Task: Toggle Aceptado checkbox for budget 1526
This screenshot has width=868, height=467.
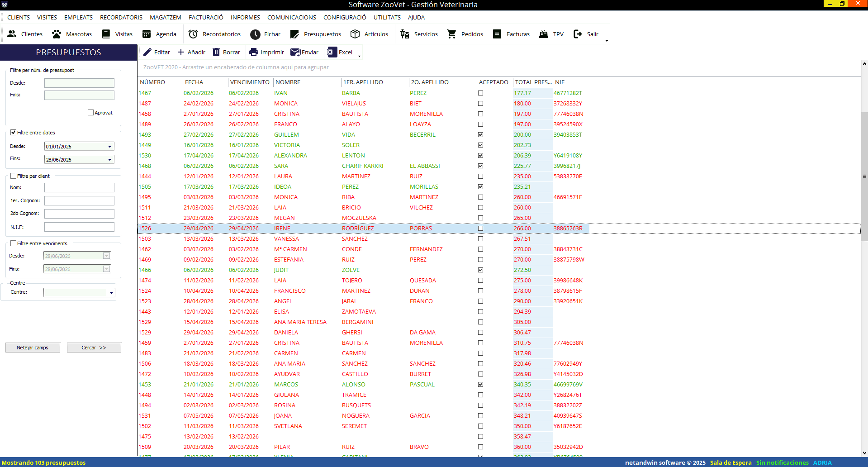Action: tap(480, 229)
